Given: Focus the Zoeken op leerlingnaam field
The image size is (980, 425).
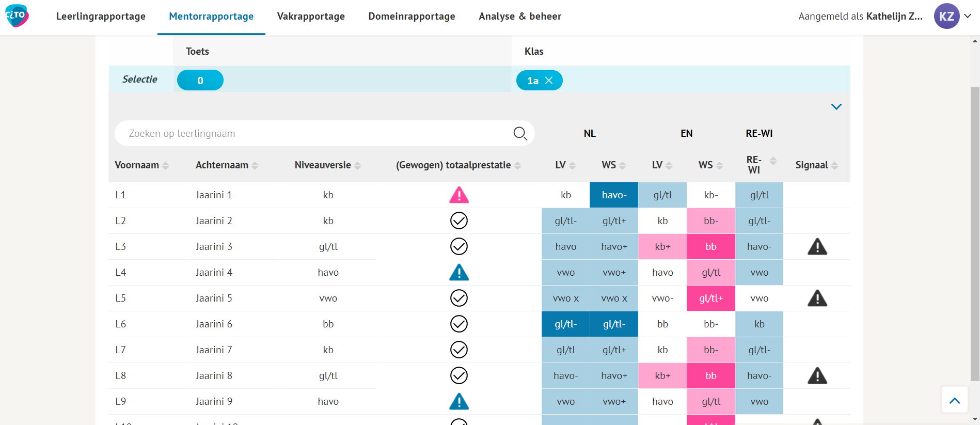Looking at the screenshot, I should 324,133.
